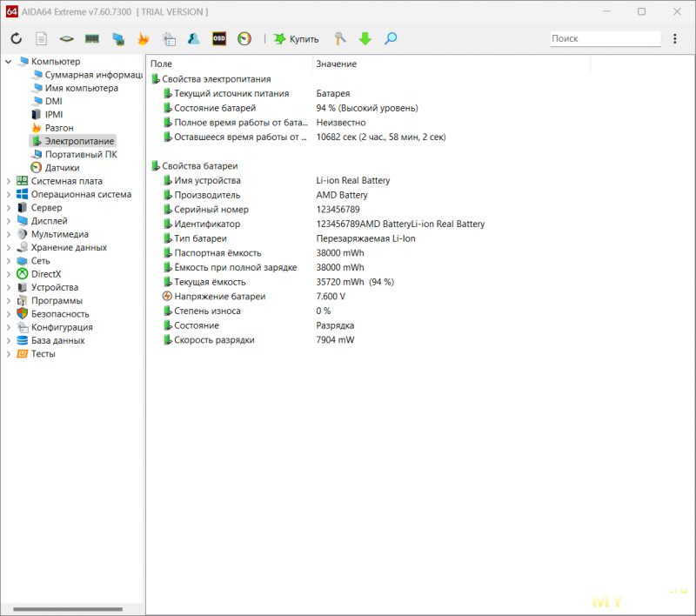Click into the Поиск search field
Screen dimensions: 696x616
[x=606, y=38]
